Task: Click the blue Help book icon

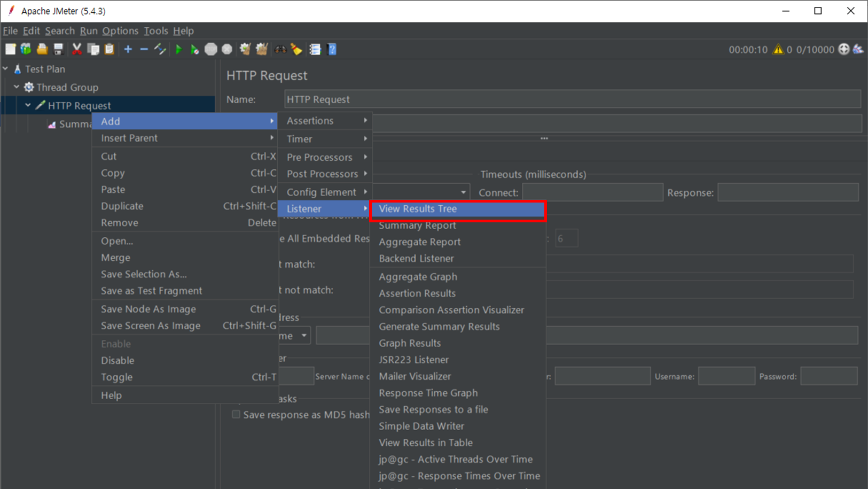Action: [332, 49]
